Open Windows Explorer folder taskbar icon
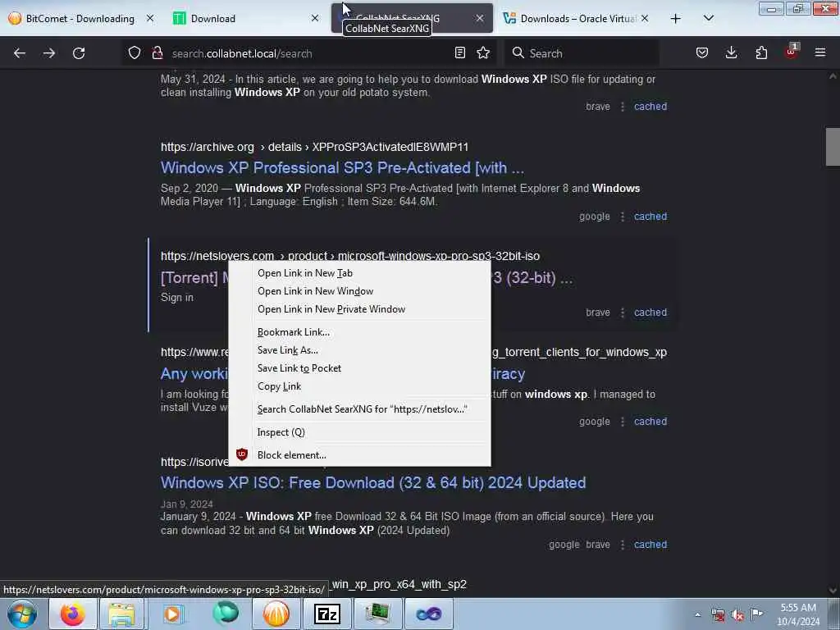The width and height of the screenshot is (840, 630). pos(121,614)
